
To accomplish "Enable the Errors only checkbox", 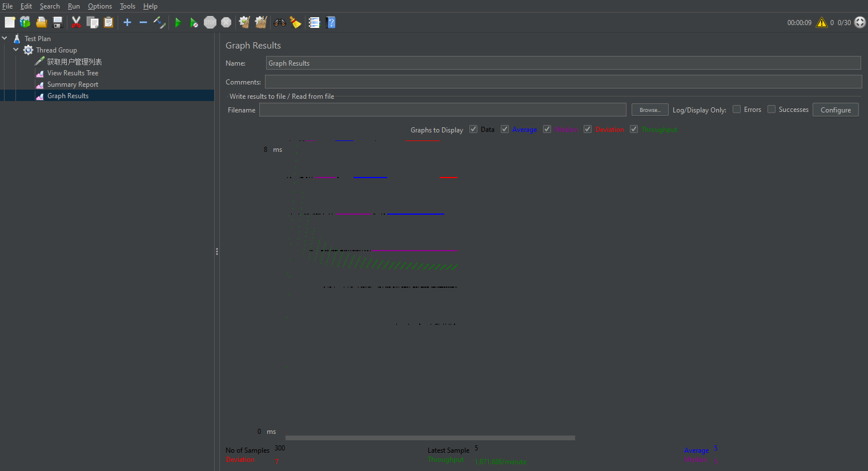I will tap(737, 109).
